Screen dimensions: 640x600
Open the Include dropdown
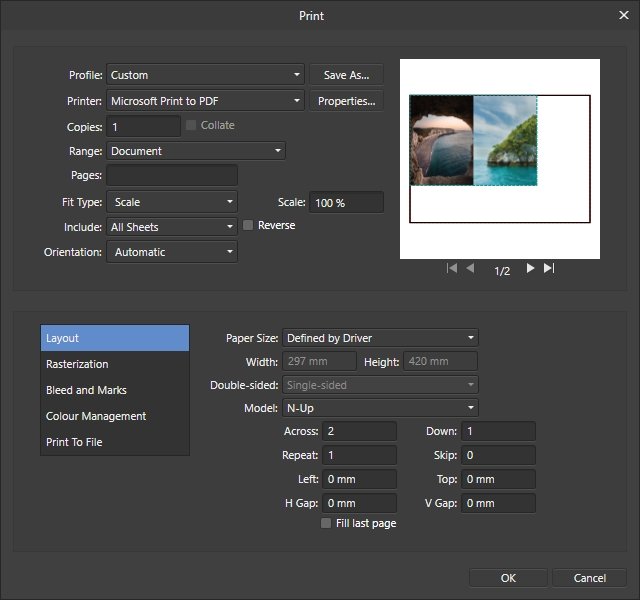(172, 227)
